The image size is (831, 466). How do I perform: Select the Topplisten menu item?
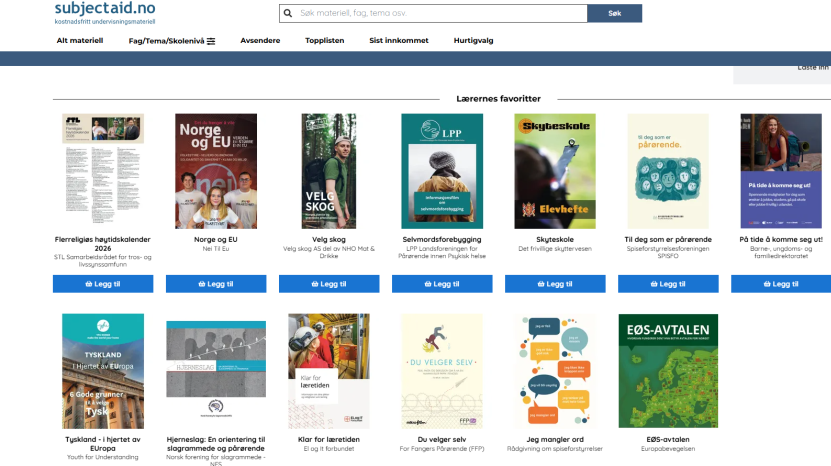tap(324, 41)
